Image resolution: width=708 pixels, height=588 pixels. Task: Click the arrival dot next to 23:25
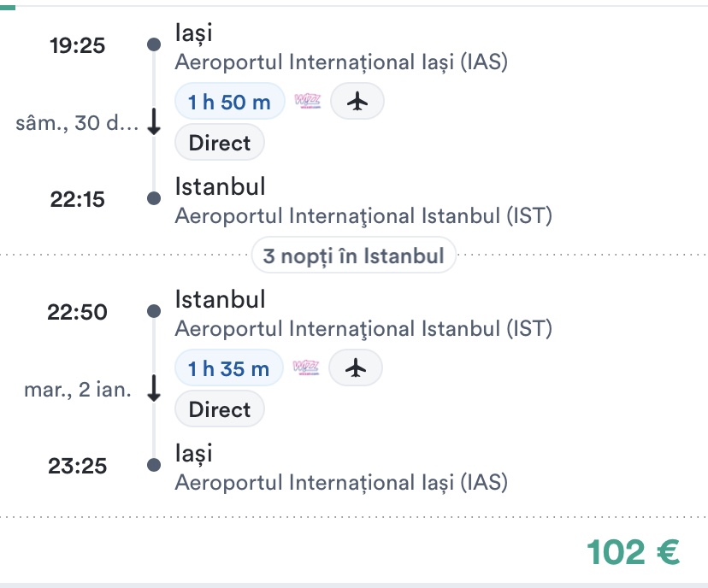(154, 465)
